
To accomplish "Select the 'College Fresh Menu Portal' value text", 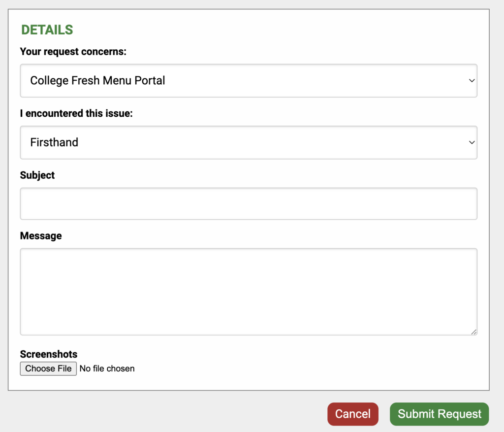I will [x=98, y=80].
